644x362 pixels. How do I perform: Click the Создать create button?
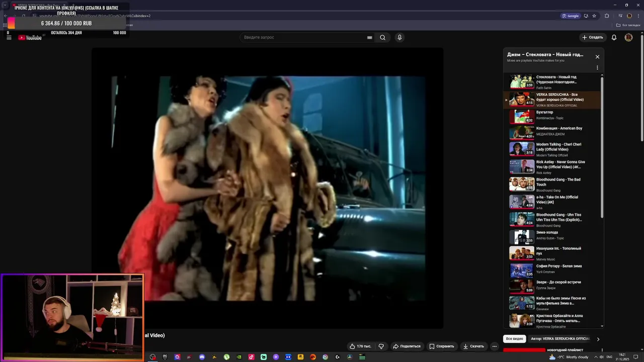click(592, 37)
